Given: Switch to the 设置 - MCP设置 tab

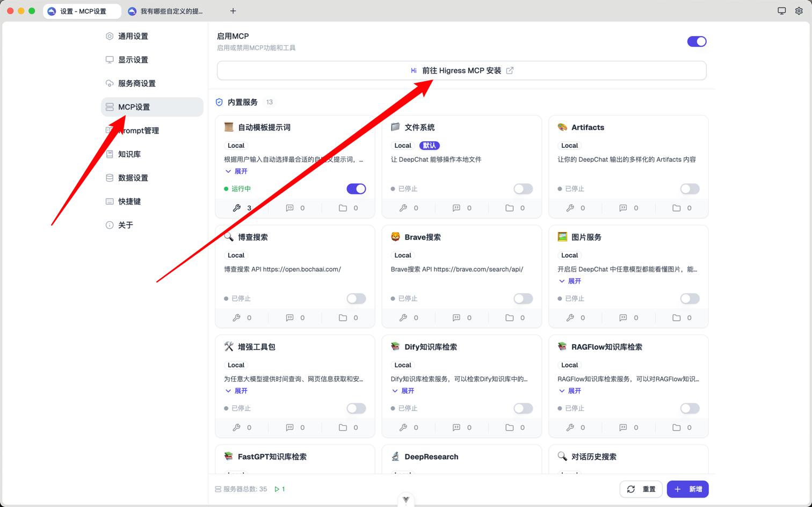Looking at the screenshot, I should coord(82,11).
